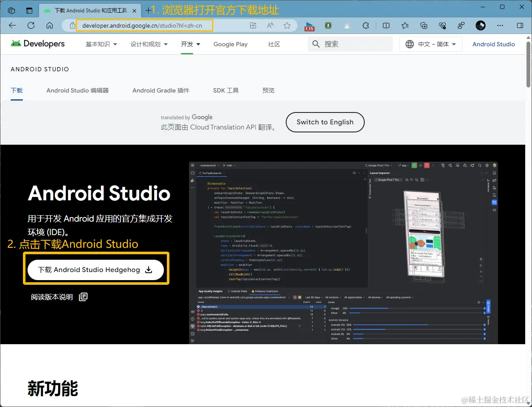Open the tab actions menu icon
Viewport: 532px width, 407px height.
coord(29,10)
